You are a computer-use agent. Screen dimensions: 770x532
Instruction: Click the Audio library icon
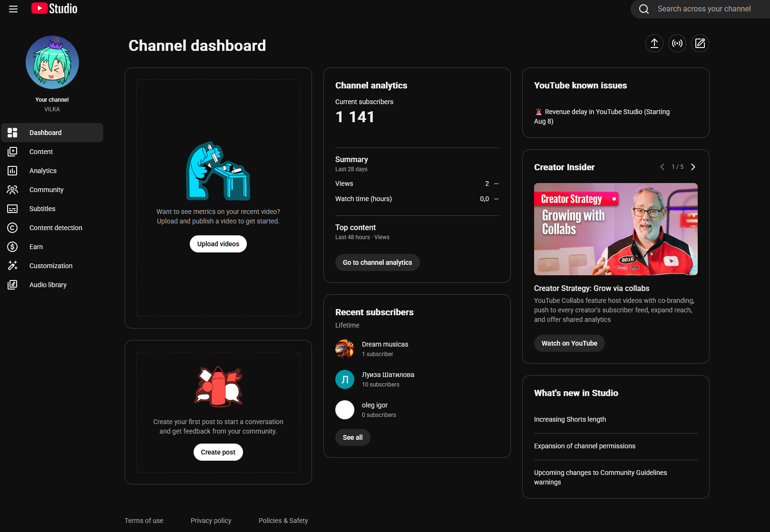[x=12, y=285]
